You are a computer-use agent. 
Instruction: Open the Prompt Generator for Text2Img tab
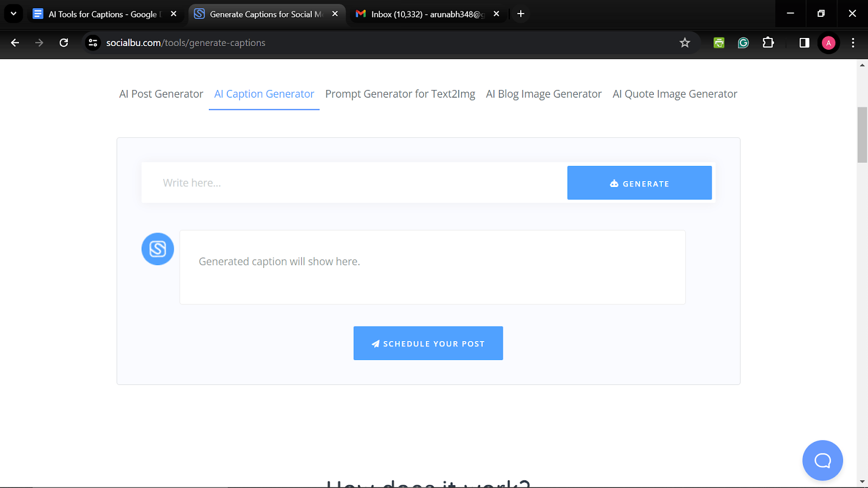click(400, 94)
